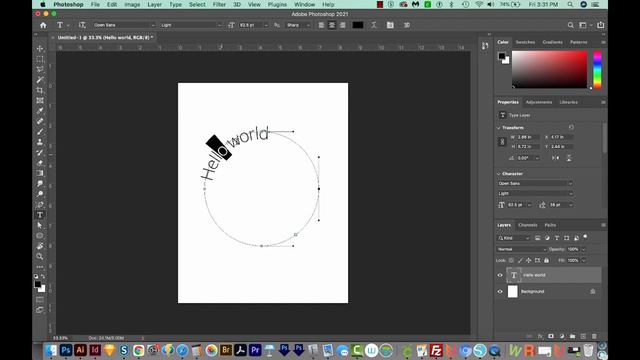Hide the Background layer

coord(500,291)
